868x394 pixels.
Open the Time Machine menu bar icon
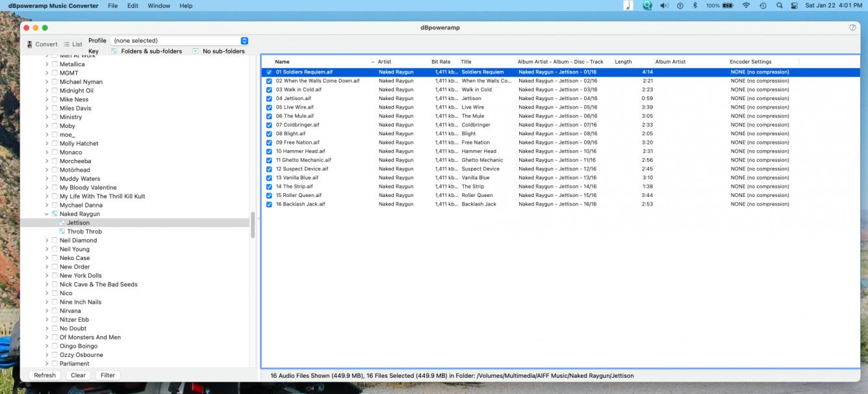pos(763,6)
